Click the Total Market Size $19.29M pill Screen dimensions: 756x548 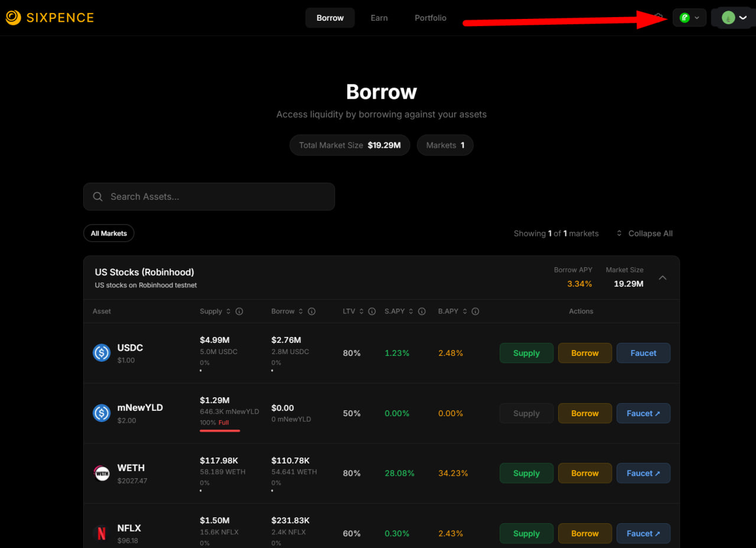350,145
